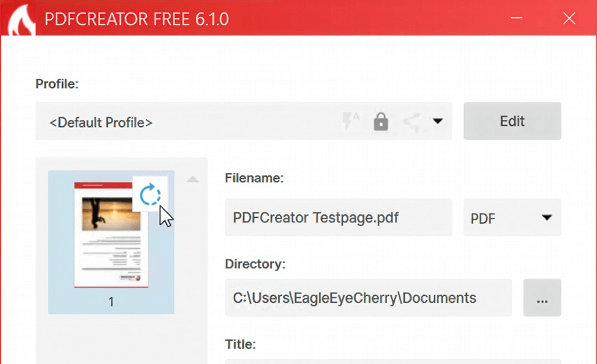Screen dimensions: 597x364
Task: Click into the Filename text field
Action: pos(338,218)
